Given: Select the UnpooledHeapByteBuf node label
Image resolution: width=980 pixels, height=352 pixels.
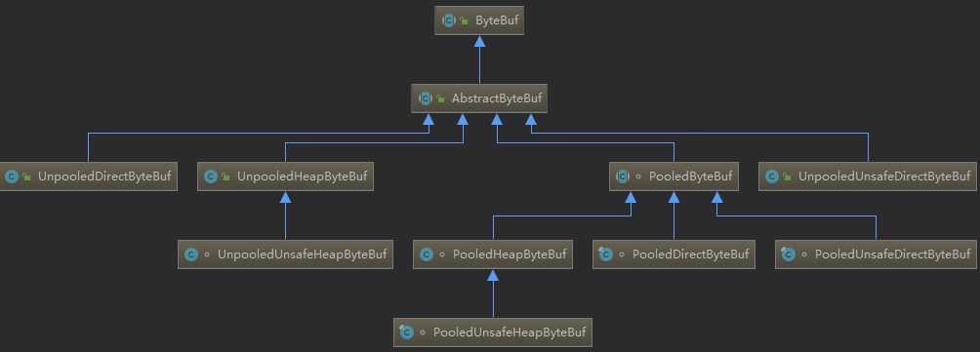Looking at the screenshot, I should click(x=302, y=176).
